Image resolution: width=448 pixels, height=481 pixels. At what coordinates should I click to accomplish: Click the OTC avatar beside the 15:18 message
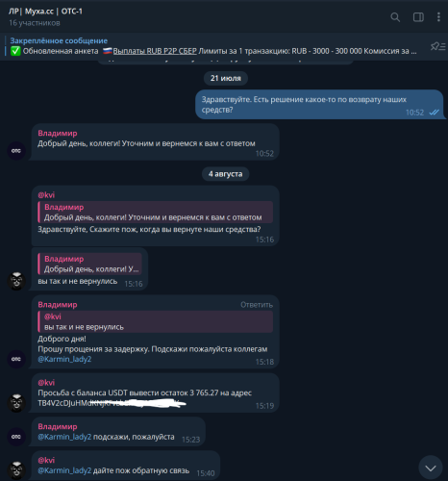[16, 359]
